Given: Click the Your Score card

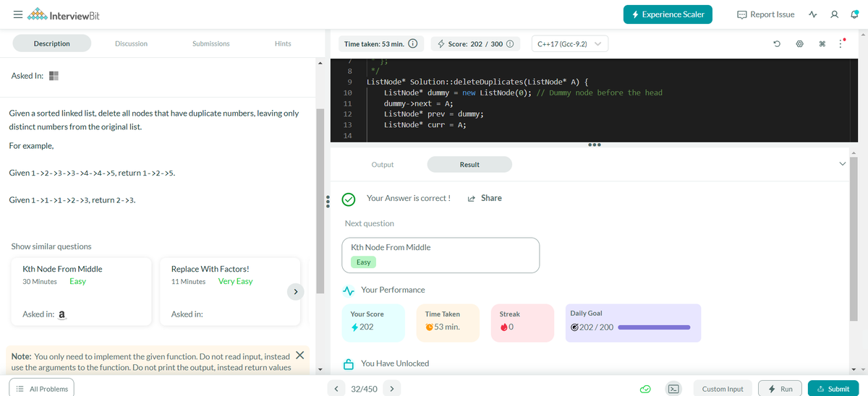Looking at the screenshot, I should (x=374, y=322).
